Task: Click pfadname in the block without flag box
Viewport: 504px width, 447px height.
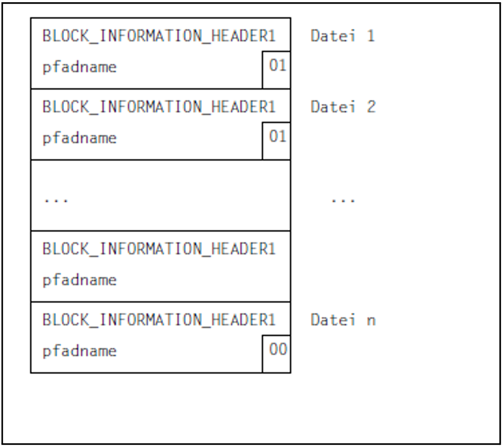Action: (79, 280)
